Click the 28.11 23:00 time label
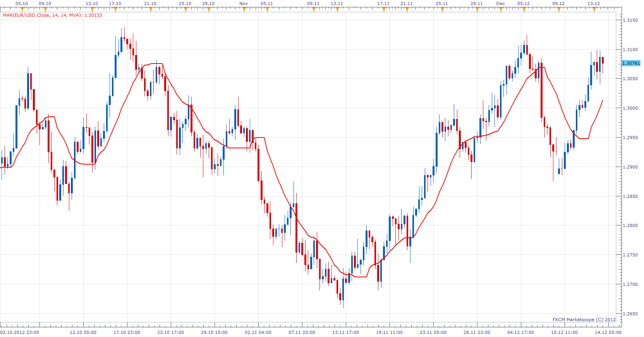This screenshot has height=337, width=644. tap(477, 332)
